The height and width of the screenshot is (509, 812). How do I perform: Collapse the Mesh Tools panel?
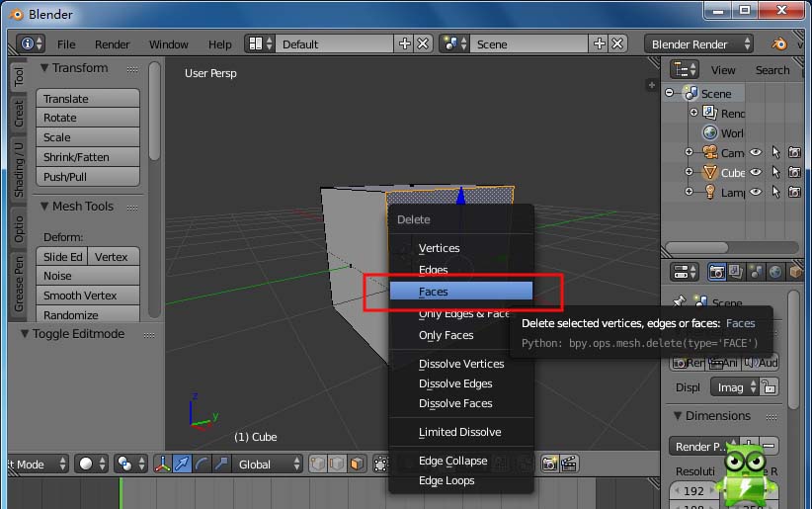(45, 207)
